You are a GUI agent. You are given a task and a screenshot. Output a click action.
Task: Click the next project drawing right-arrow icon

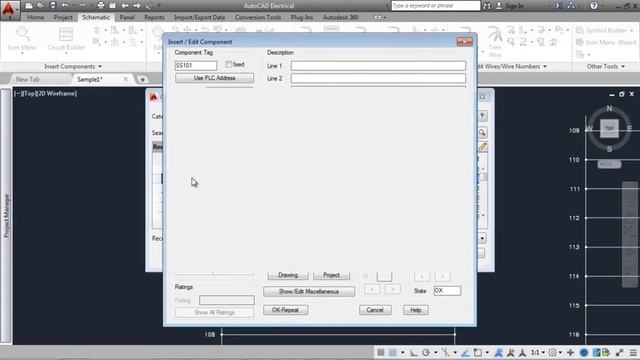coord(137,6)
